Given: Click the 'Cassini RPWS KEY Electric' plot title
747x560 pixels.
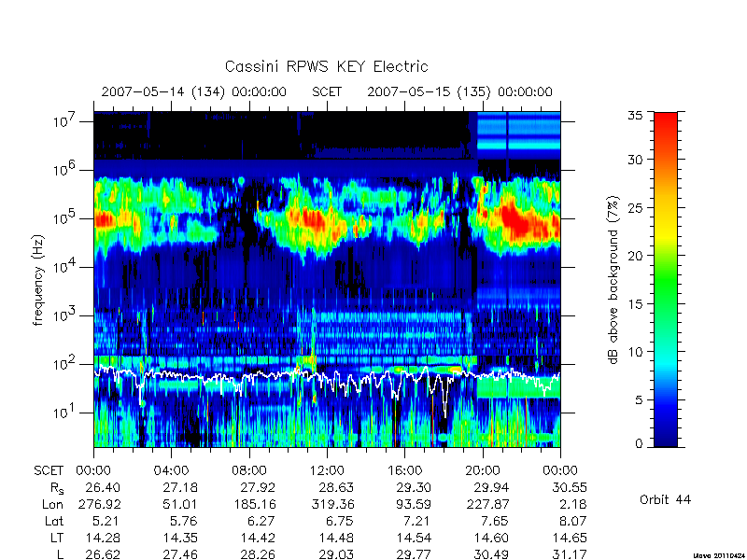Looking at the screenshot, I should (326, 66).
